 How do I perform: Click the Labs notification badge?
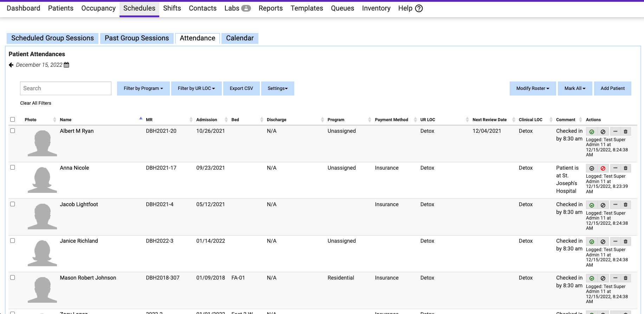pyautogui.click(x=246, y=8)
